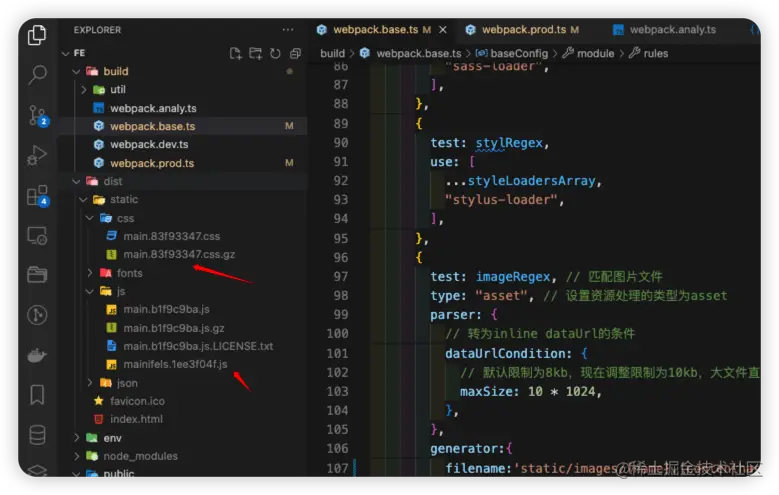Collapse the dist folder
Screen dimensions: 779x495
click(x=76, y=181)
